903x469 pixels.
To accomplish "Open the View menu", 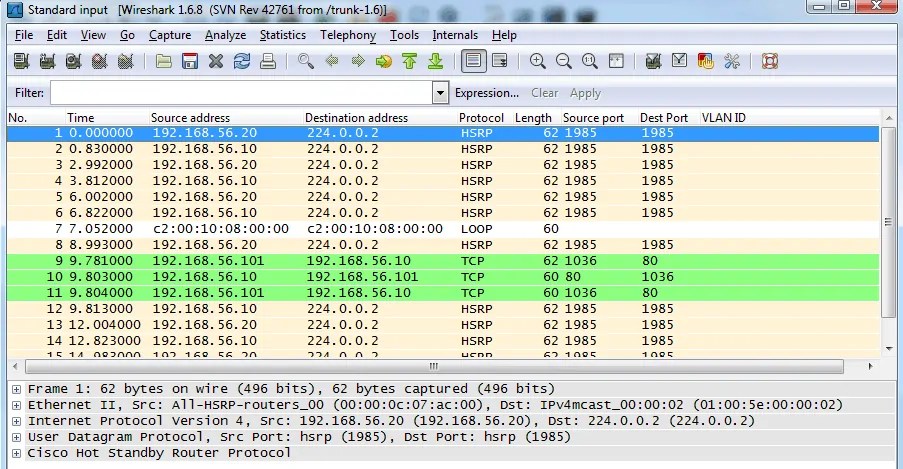I will tap(93, 35).
